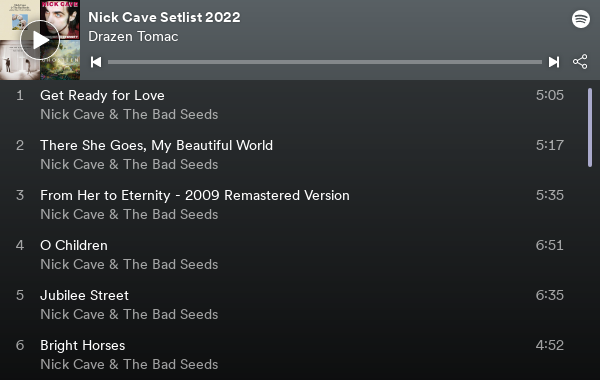Seek within the playback progress bar
This screenshot has width=600, height=380.
tap(325, 62)
